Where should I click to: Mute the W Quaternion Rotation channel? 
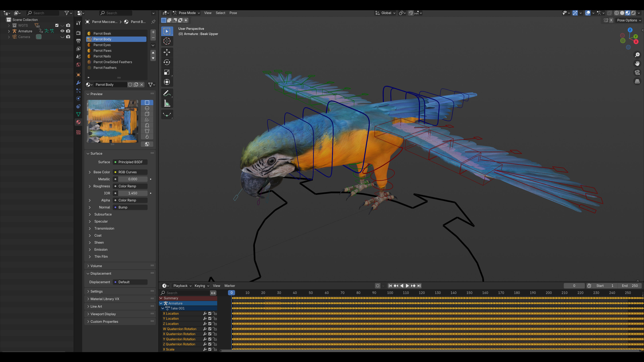[210, 329]
